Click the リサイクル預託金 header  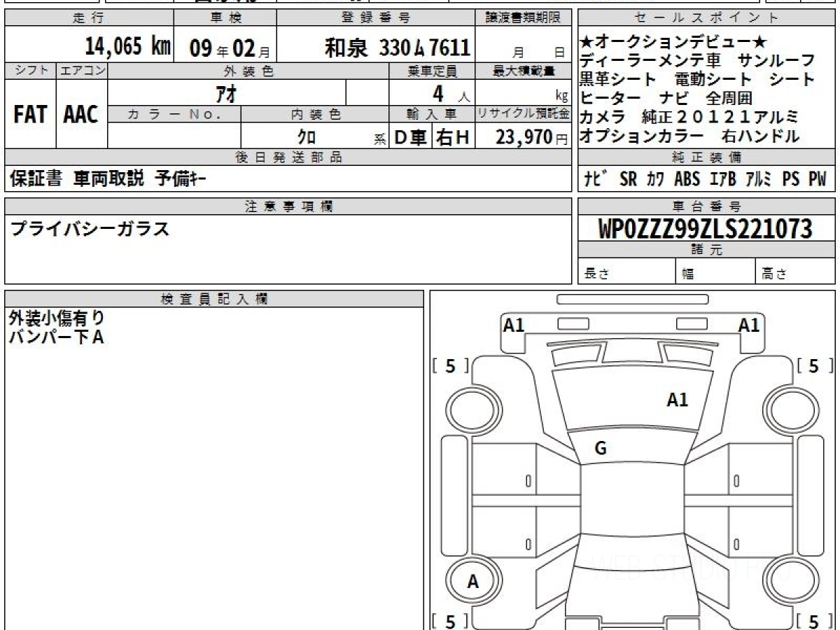pos(524,114)
